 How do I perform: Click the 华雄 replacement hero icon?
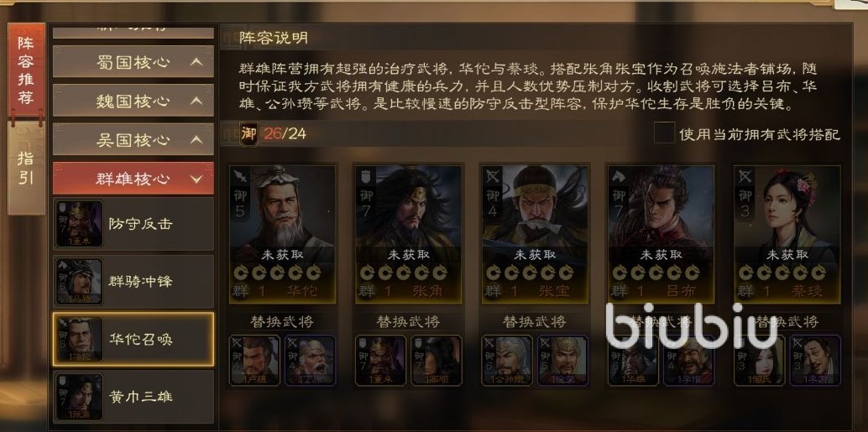633,360
